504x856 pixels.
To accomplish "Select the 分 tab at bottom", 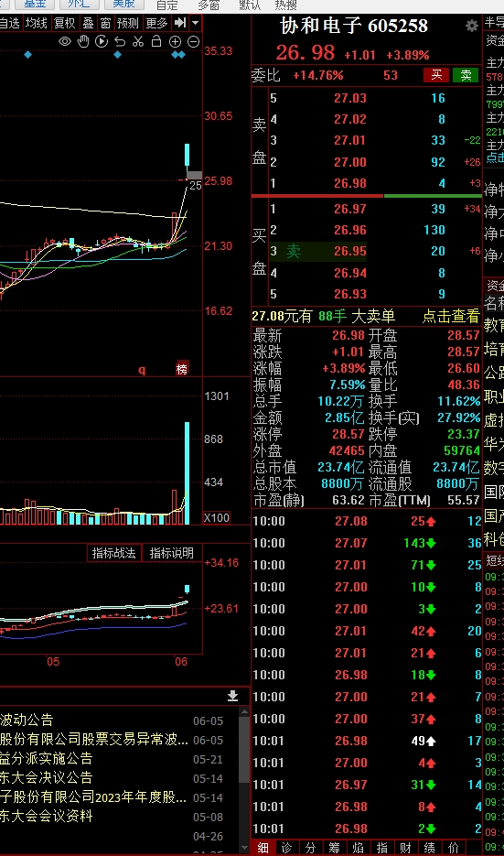I will coord(310,847).
